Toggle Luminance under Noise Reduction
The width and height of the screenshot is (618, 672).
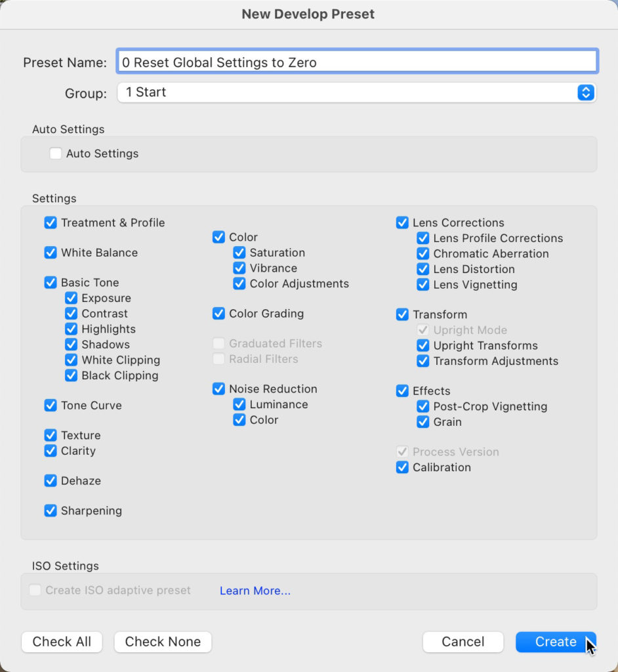point(239,404)
